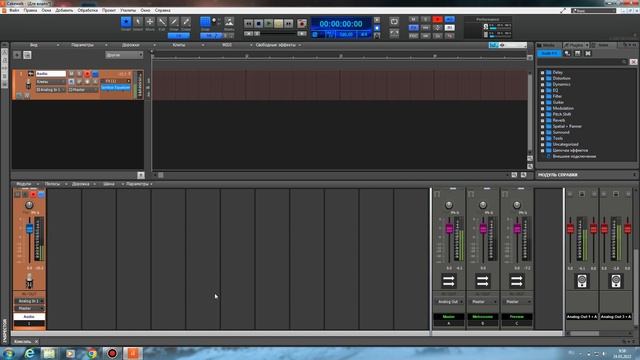Screen dimensions: 640x360
Task: Open Internet Explorer from taskbar
Action: 29,353
